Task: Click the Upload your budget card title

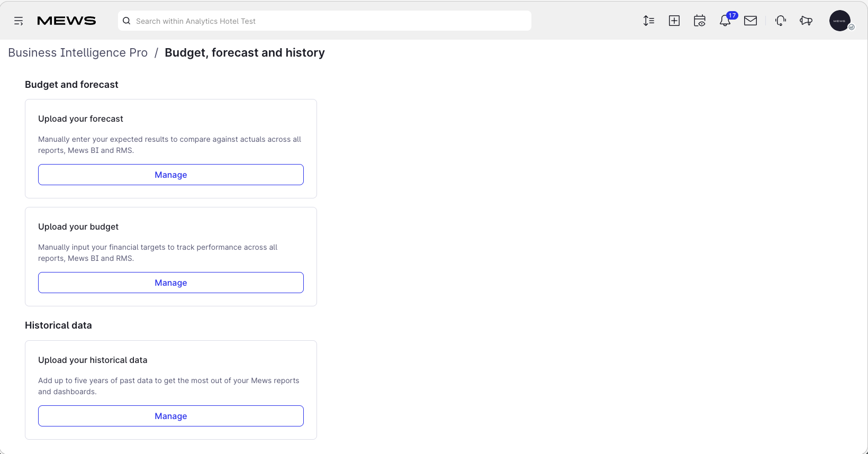Action: pos(78,227)
